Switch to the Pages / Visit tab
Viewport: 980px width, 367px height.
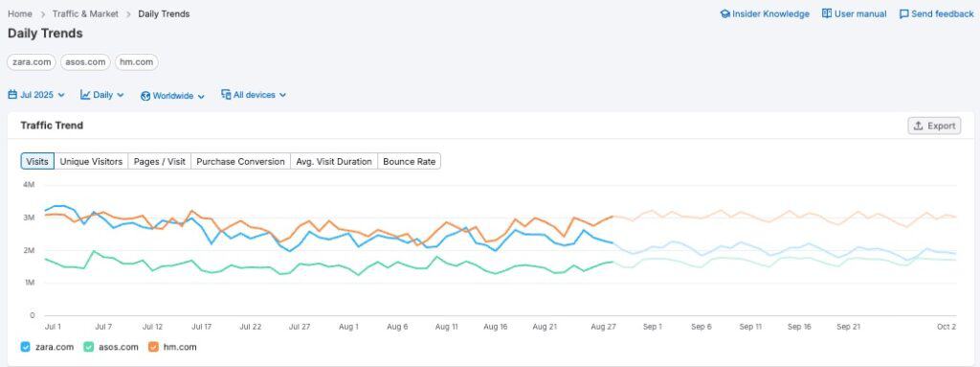(x=160, y=162)
